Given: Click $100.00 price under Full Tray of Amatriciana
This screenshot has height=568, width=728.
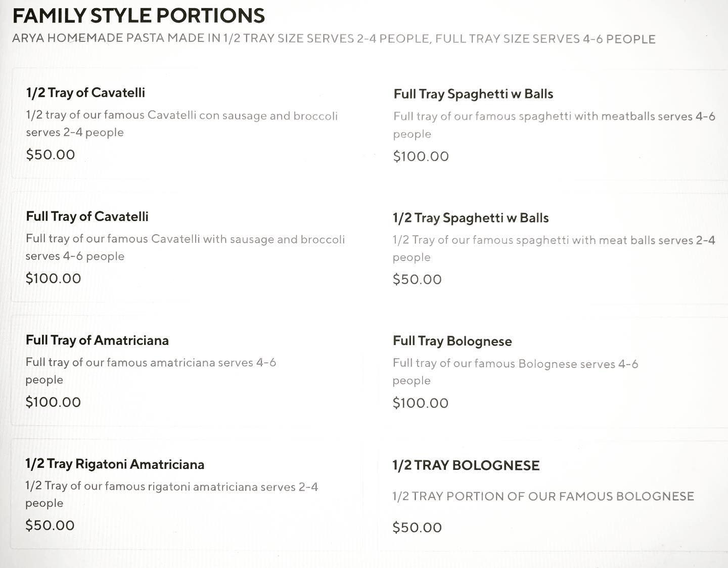Looking at the screenshot, I should pos(53,402).
